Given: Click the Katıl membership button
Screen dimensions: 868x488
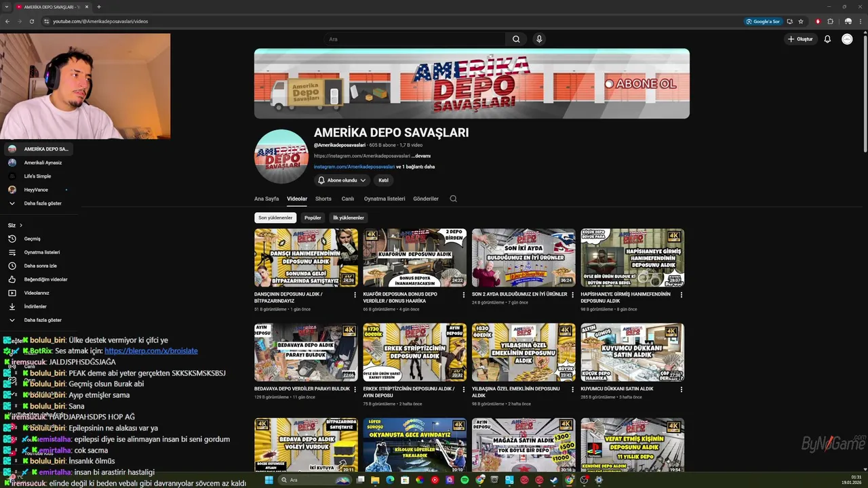Looking at the screenshot, I should [383, 180].
